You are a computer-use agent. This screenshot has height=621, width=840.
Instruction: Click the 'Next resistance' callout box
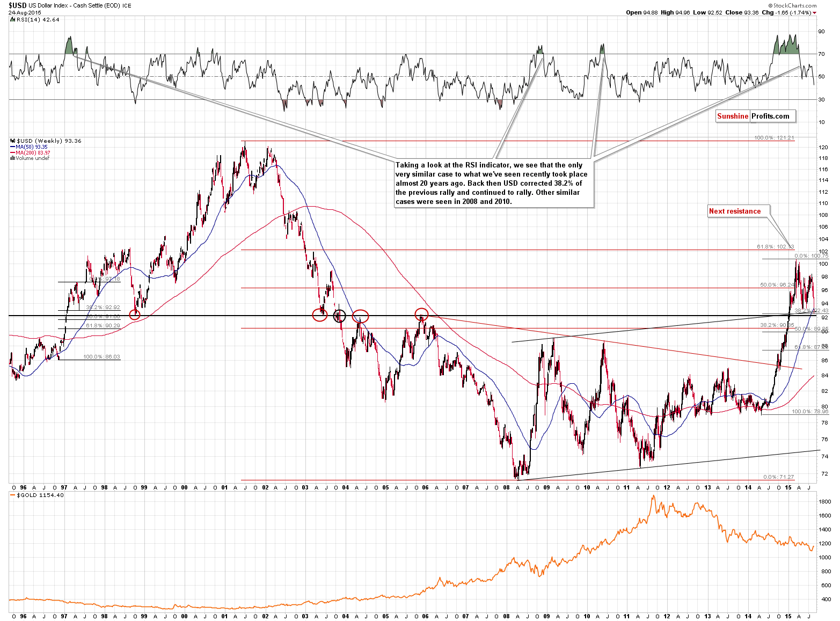[x=738, y=211]
